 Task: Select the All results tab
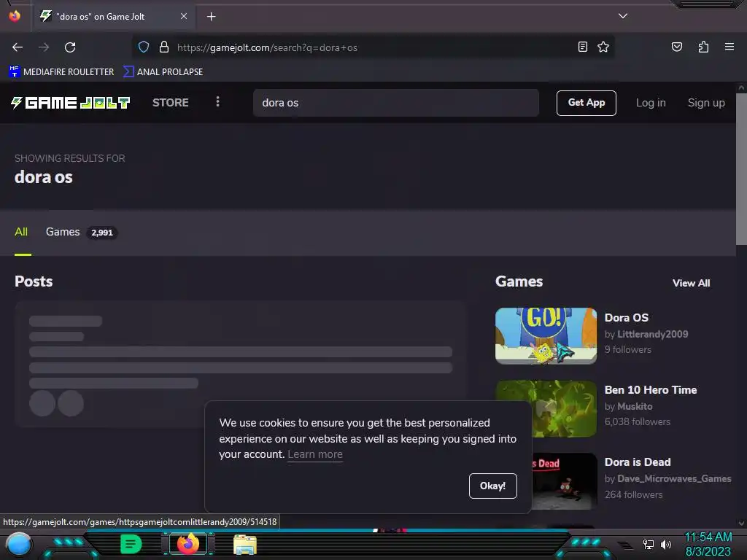click(21, 232)
